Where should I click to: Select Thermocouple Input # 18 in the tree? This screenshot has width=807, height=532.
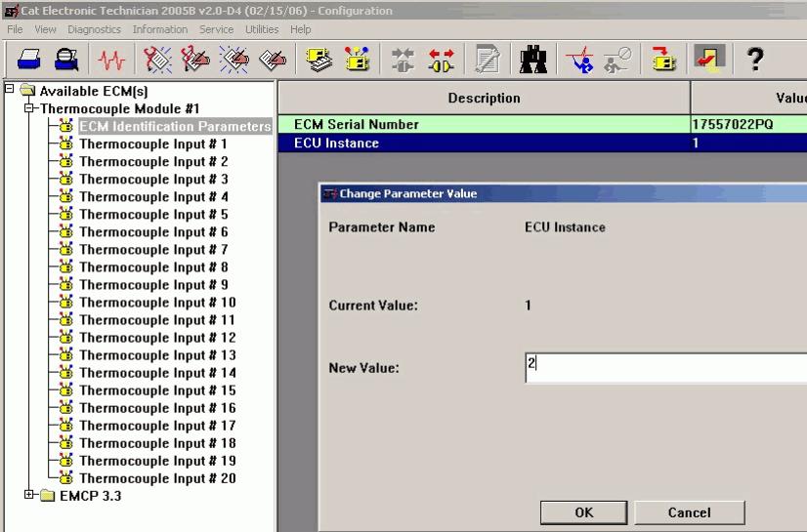(157, 443)
